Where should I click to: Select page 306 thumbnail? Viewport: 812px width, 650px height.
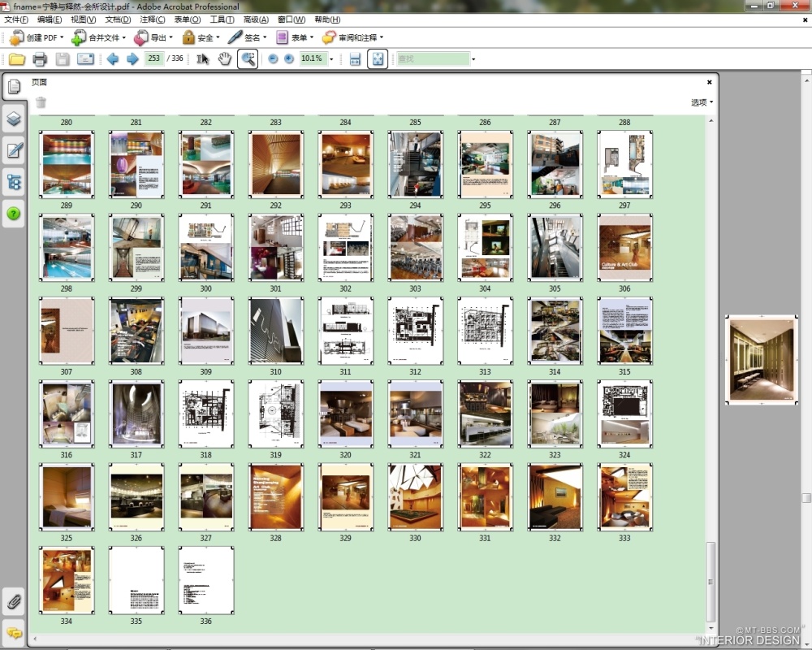[x=624, y=248]
